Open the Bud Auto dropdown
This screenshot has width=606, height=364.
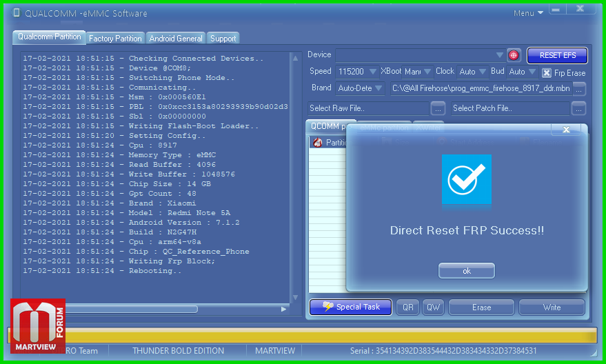tap(532, 72)
